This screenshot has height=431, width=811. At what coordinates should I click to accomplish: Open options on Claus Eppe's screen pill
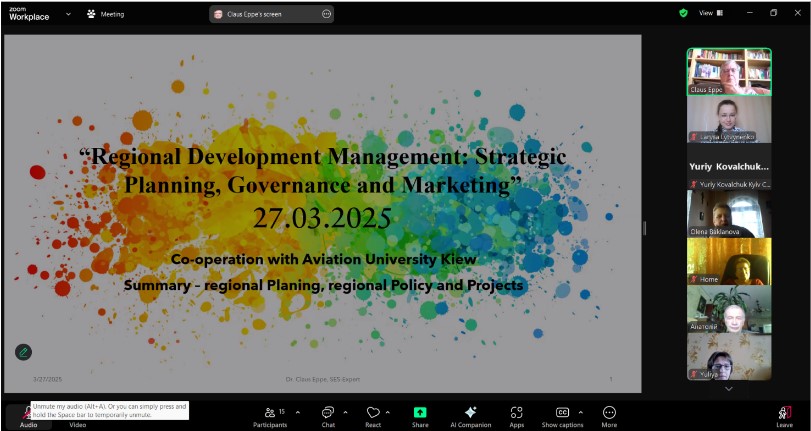tap(326, 14)
